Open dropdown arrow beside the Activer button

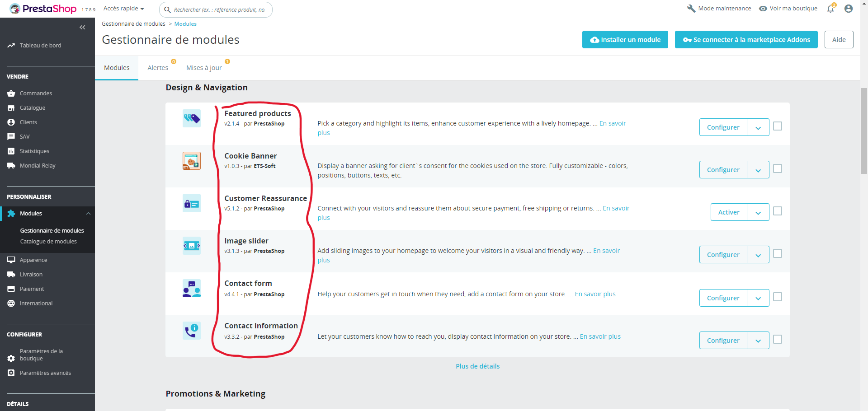pos(758,212)
